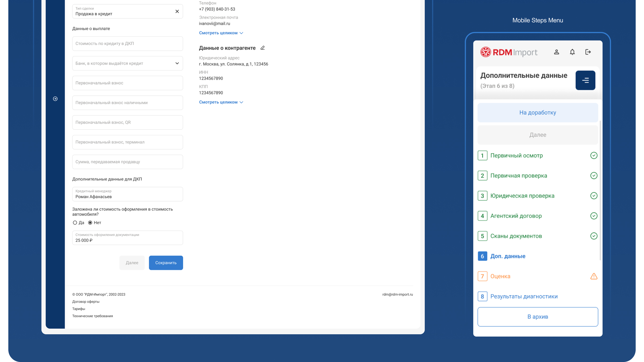Toggle the mobile steps menu button
The height and width of the screenshot is (362, 644).
coord(585,80)
